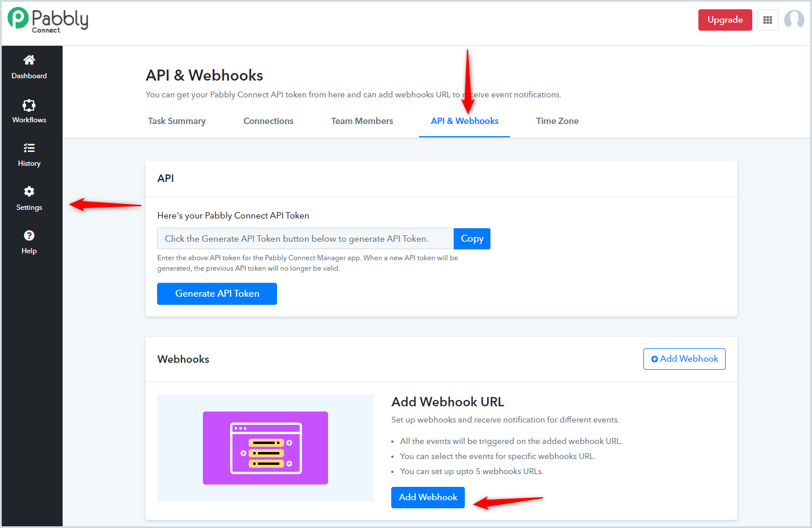Click 'Enter the above API token' help text
This screenshot has height=528, width=812.
pos(308,263)
